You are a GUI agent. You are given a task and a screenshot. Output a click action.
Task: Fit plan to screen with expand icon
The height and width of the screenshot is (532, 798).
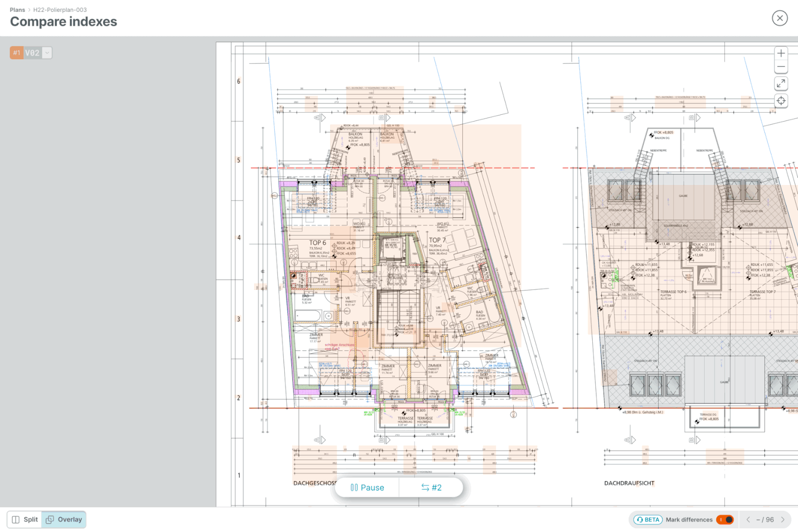coord(781,84)
